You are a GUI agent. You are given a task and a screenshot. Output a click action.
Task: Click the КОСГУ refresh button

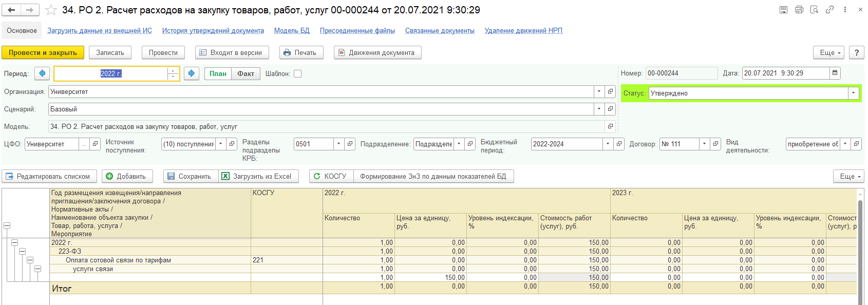[x=331, y=176]
